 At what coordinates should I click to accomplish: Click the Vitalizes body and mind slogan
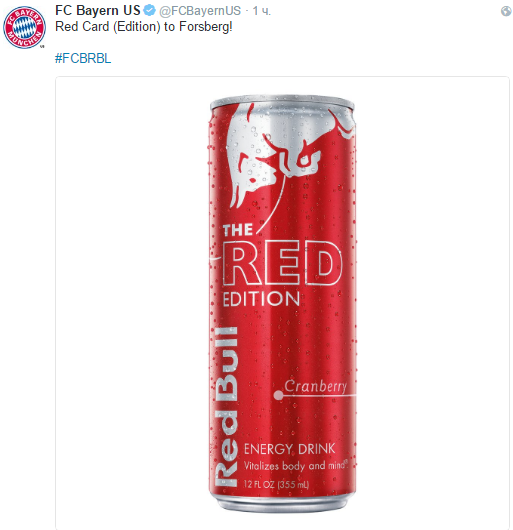[296, 466]
